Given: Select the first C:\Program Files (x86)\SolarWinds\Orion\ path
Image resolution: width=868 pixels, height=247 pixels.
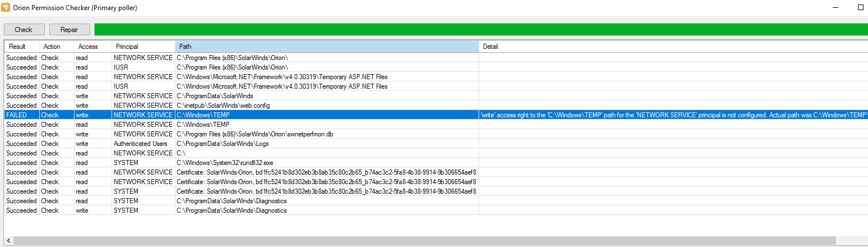Looking at the screenshot, I should coord(327,58).
